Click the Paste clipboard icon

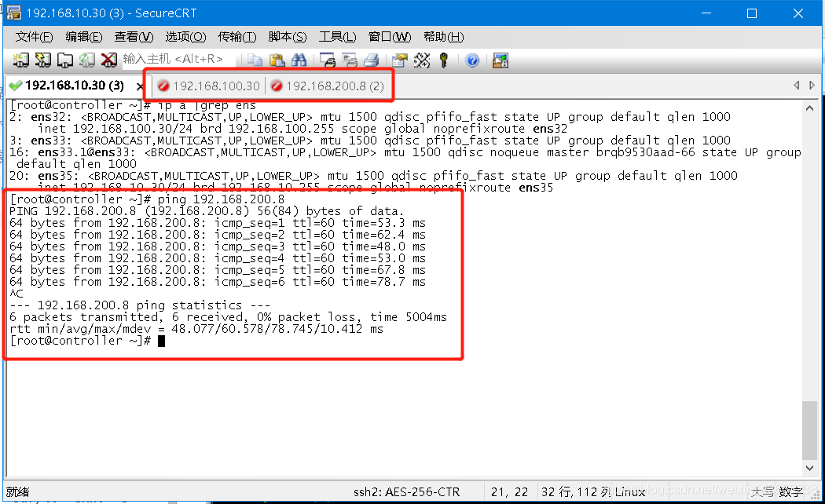point(277,60)
